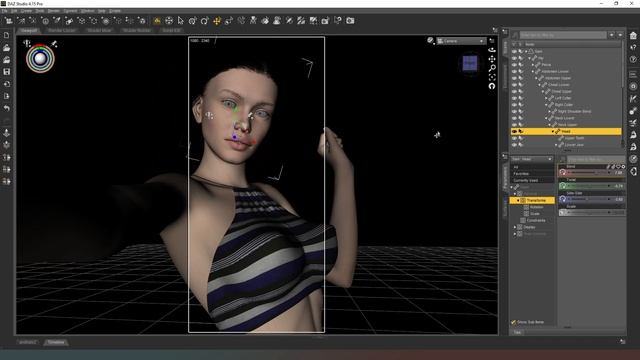
Task: Open the Camera selector dropdown in the viewport
Action: 461,41
